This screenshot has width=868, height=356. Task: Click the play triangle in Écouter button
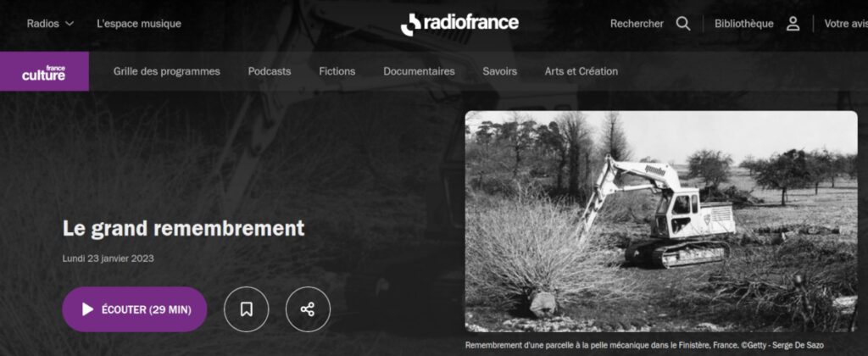point(87,309)
